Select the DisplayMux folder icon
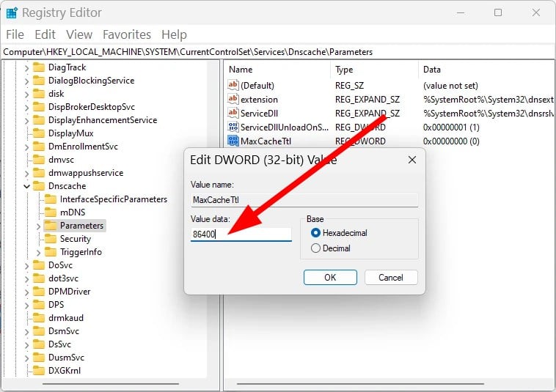The height and width of the screenshot is (392, 556). coord(39,133)
